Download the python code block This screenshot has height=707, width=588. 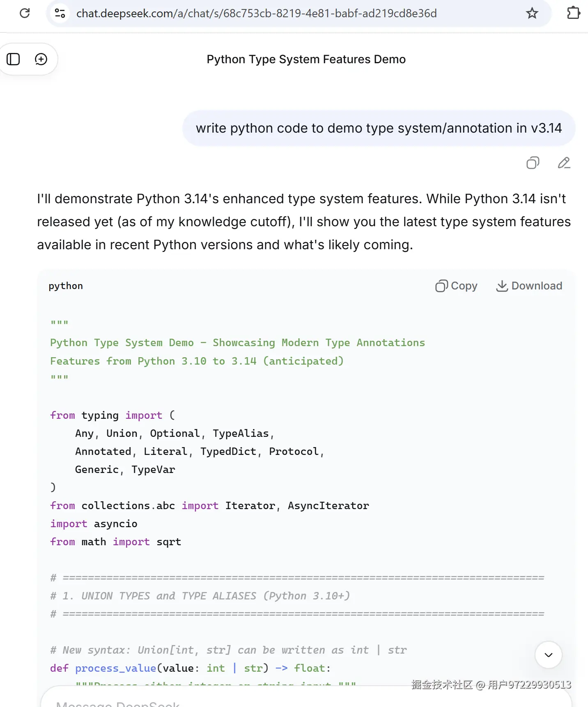pos(529,286)
